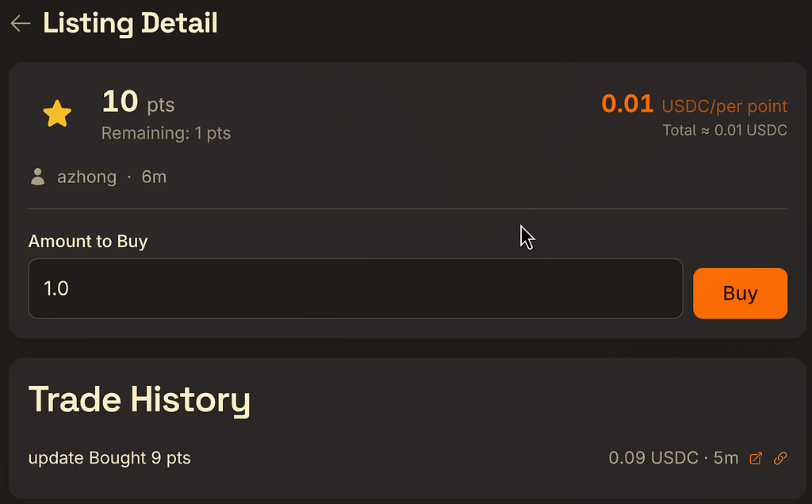The image size is (812, 504).
Task: Click the 5m trade timestamp
Action: (726, 458)
